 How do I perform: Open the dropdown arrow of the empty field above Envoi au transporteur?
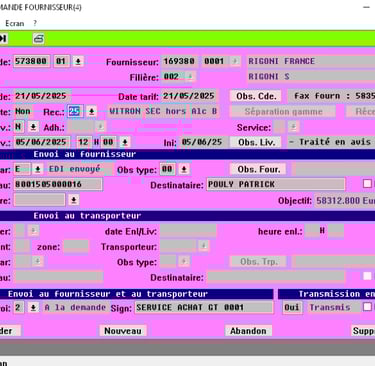(74, 200)
